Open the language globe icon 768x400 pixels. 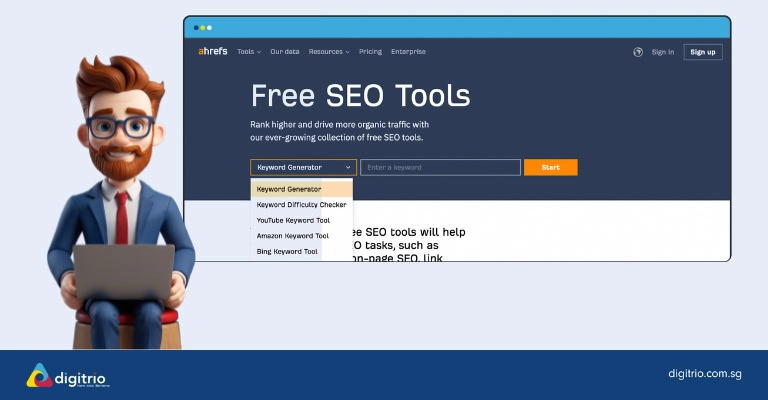point(638,52)
